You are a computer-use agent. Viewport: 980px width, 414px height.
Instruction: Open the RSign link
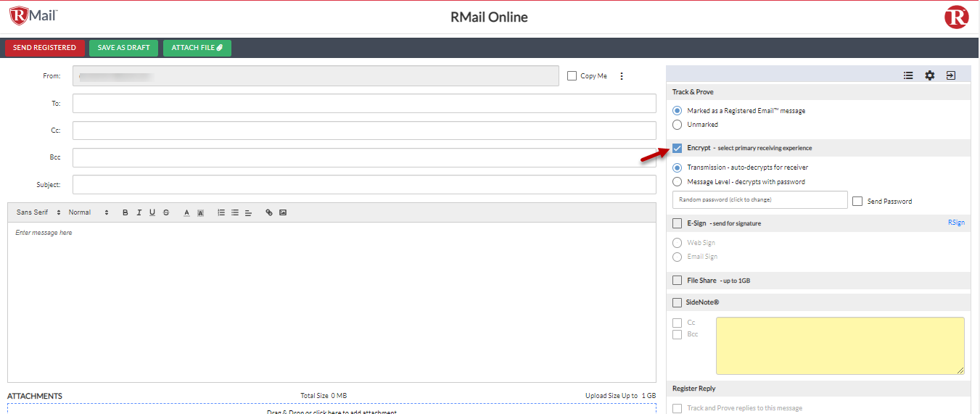tap(956, 223)
